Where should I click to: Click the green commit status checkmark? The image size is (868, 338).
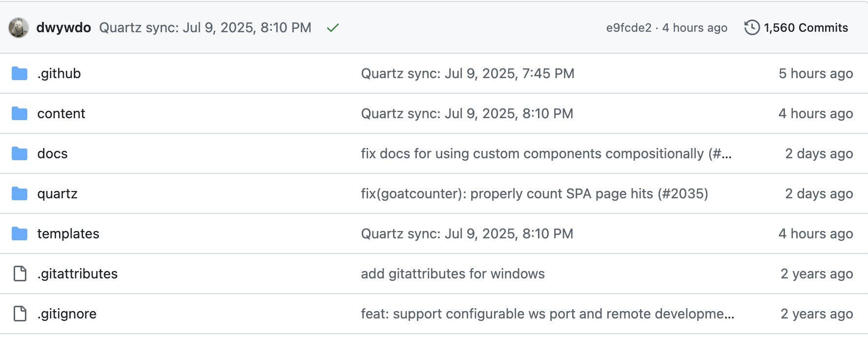click(333, 28)
